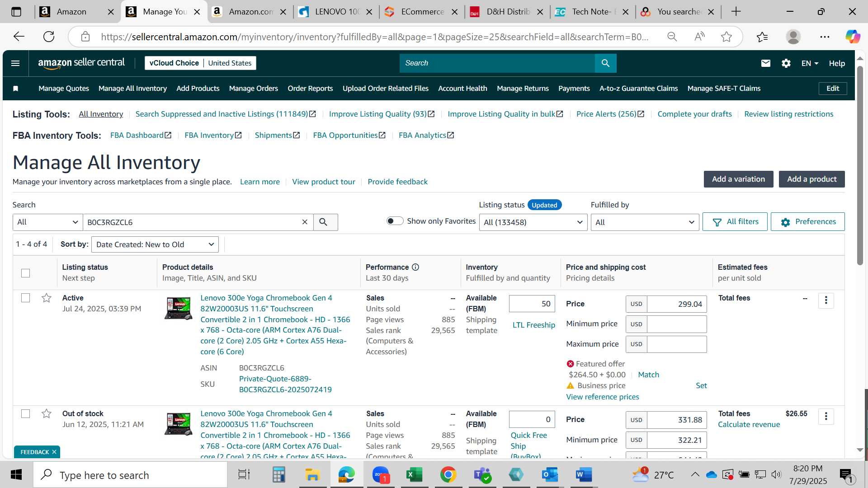The height and width of the screenshot is (488, 868).
Task: Click Add a variation button
Action: coord(738,179)
